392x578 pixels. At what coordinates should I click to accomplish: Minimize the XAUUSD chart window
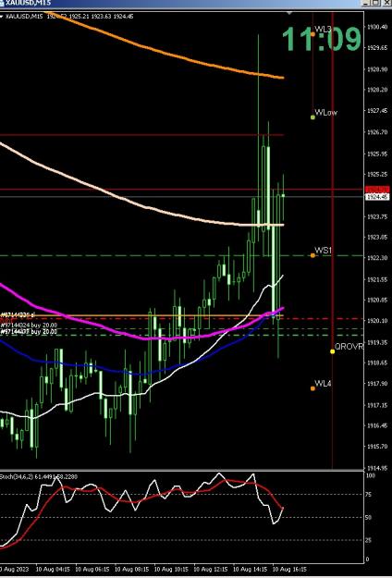point(366,3)
